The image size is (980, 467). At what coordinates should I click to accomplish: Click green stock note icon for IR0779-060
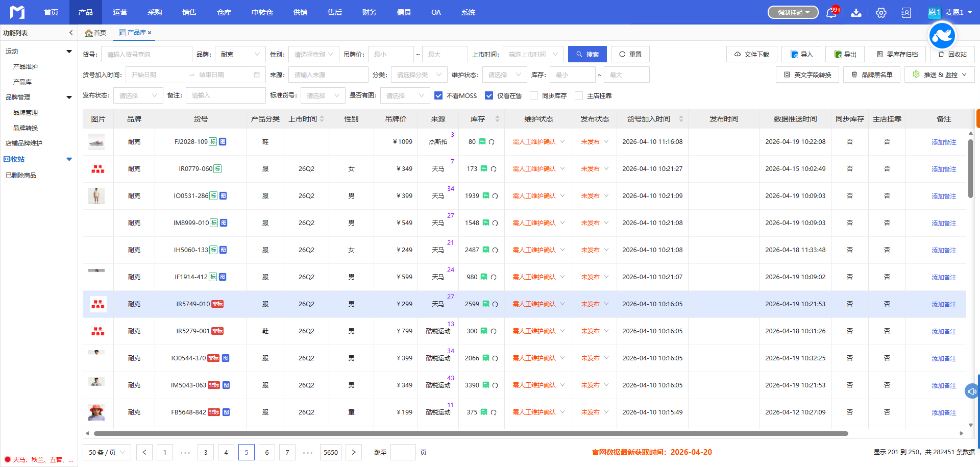tap(483, 169)
